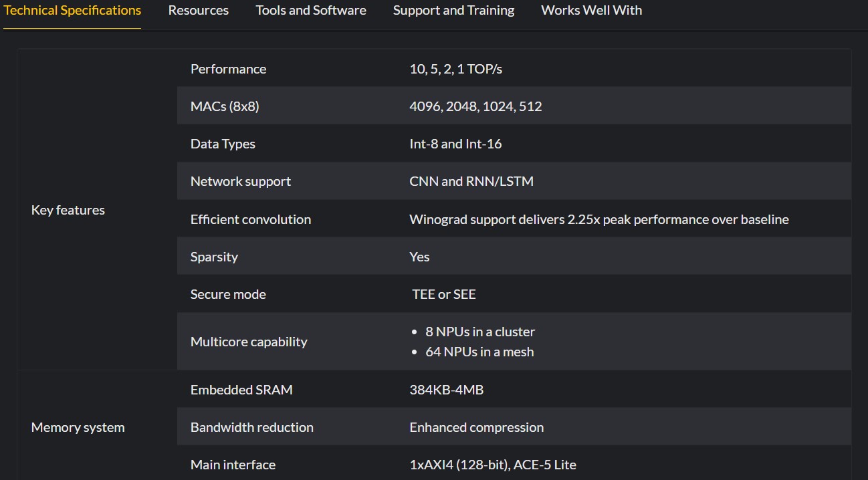Select the Technical Specifications tab
This screenshot has height=480, width=868.
(72, 11)
